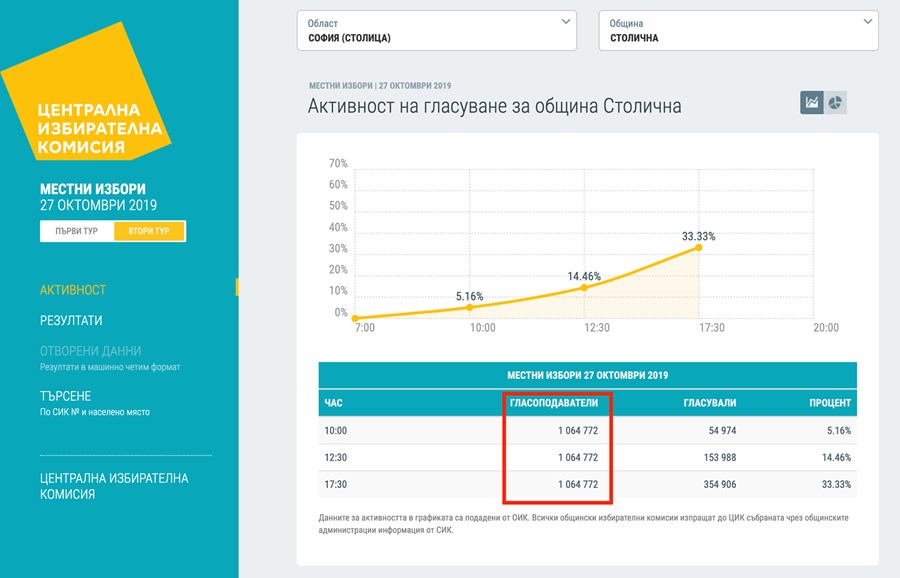Select the ПЪРВИ ТУР round toggle

coord(77,231)
